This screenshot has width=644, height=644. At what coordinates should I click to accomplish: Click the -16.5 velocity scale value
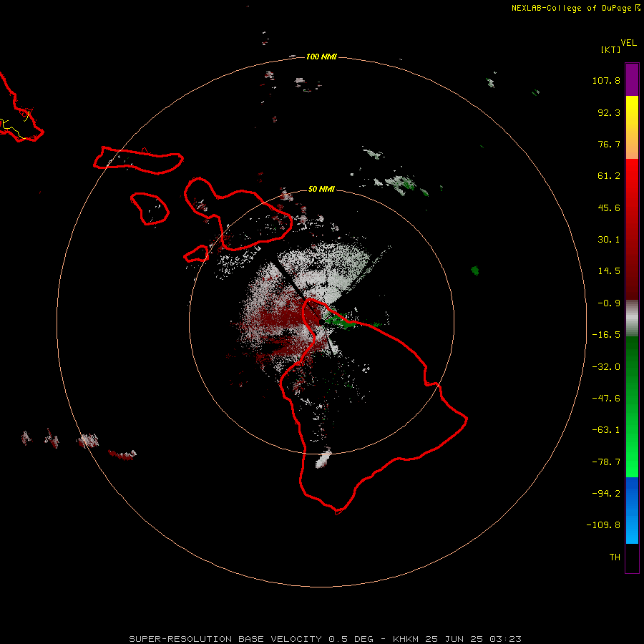[x=606, y=335]
